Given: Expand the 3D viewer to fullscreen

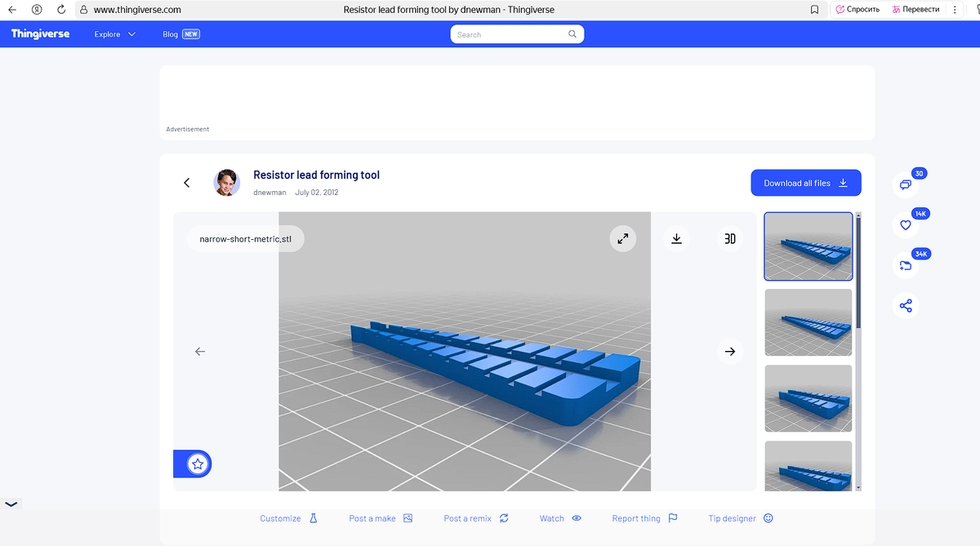Looking at the screenshot, I should tap(622, 238).
